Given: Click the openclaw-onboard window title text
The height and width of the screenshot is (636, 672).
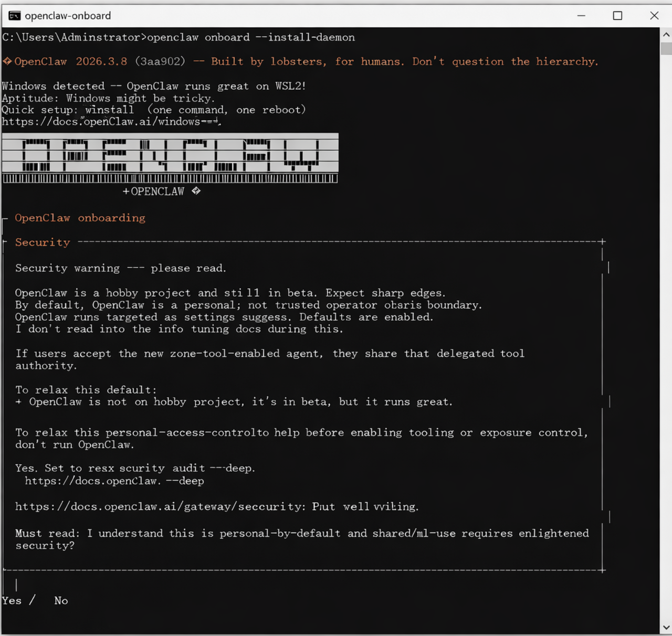Looking at the screenshot, I should (68, 16).
